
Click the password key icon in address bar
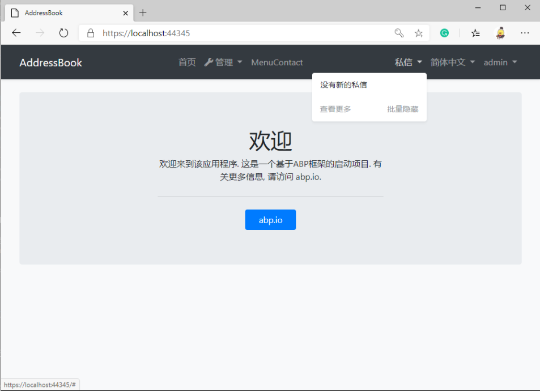[399, 33]
